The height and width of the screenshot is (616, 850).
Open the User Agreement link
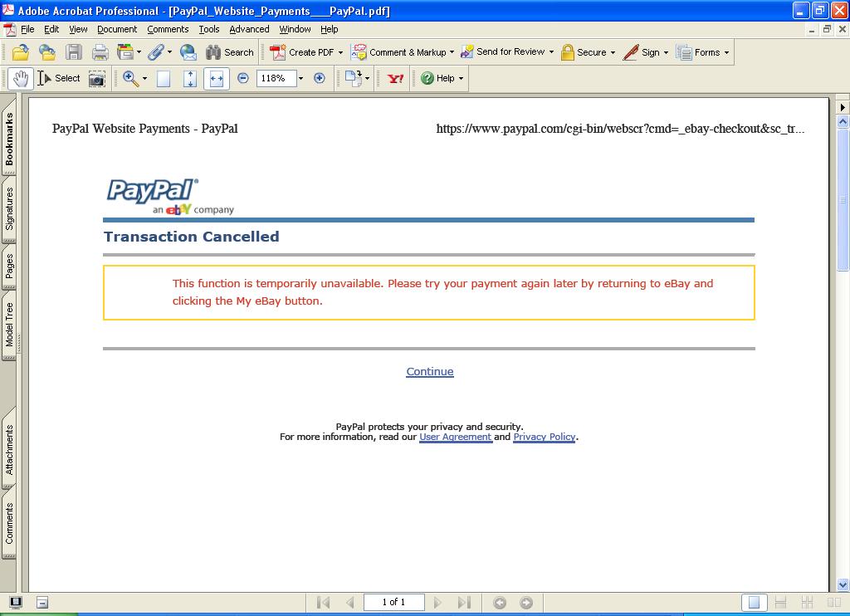point(456,437)
